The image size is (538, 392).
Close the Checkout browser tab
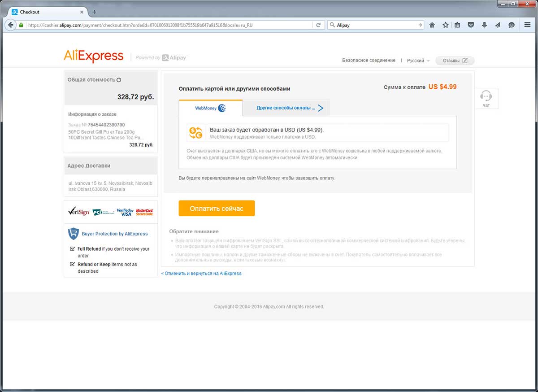tap(82, 12)
